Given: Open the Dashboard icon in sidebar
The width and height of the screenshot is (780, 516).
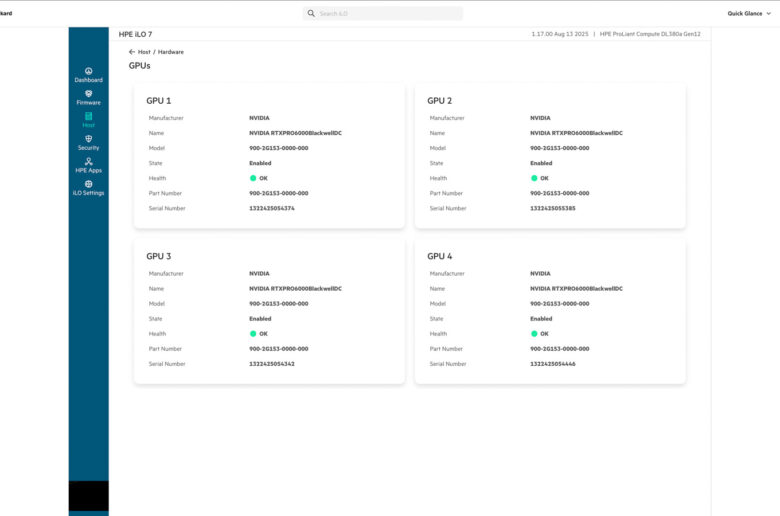Looking at the screenshot, I should tap(88, 71).
